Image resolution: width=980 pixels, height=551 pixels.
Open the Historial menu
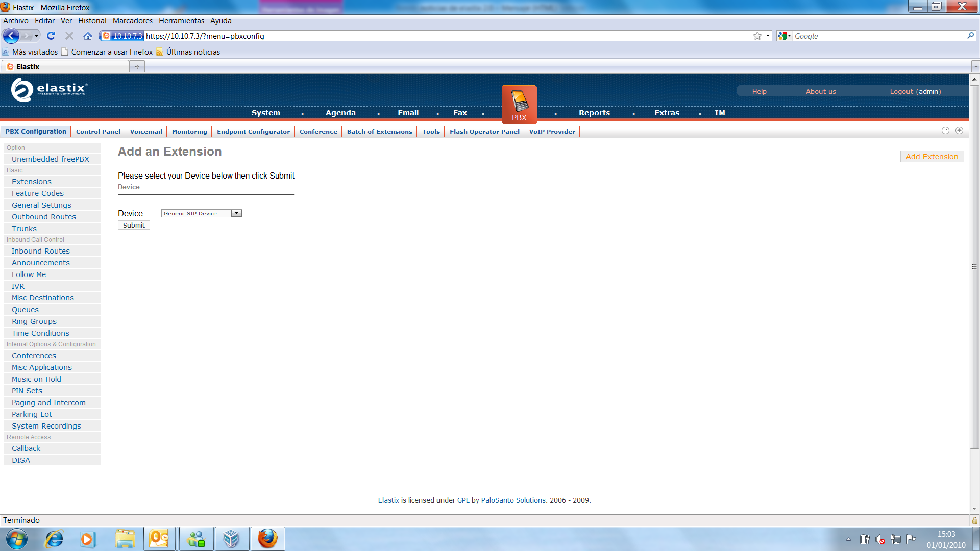pyautogui.click(x=92, y=21)
